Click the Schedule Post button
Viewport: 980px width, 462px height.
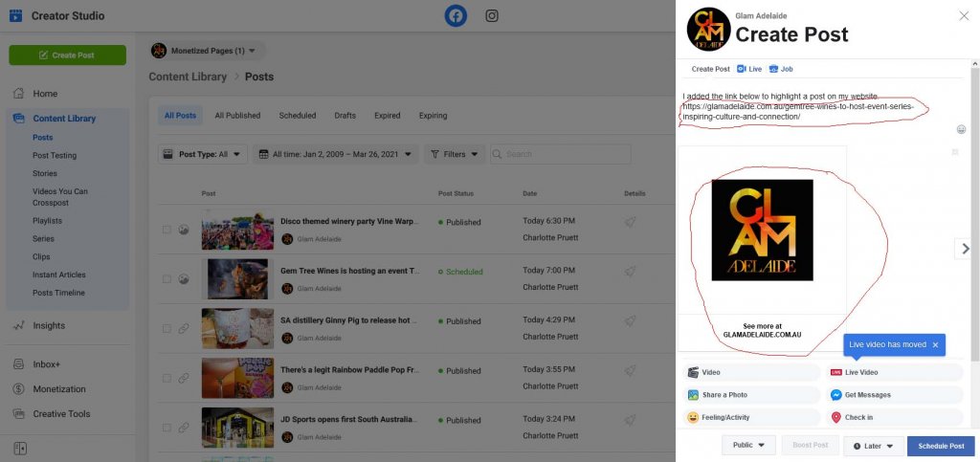(x=941, y=446)
